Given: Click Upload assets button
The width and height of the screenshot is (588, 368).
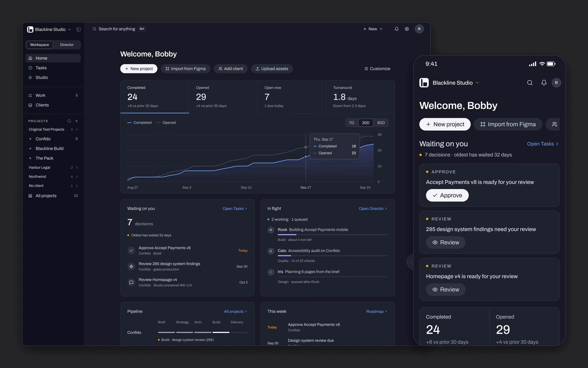Looking at the screenshot, I should click(272, 69).
